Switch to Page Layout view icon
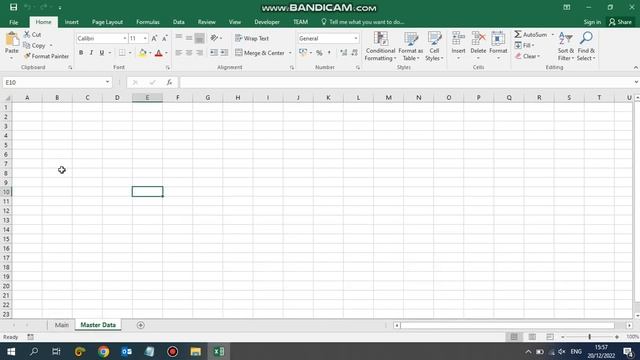This screenshot has height=360, width=640. click(x=532, y=337)
